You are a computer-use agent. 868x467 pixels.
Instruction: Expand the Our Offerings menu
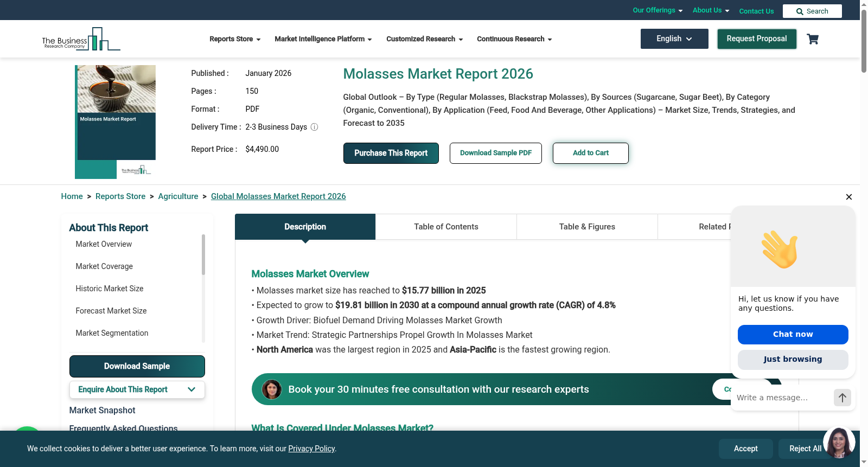(x=658, y=10)
